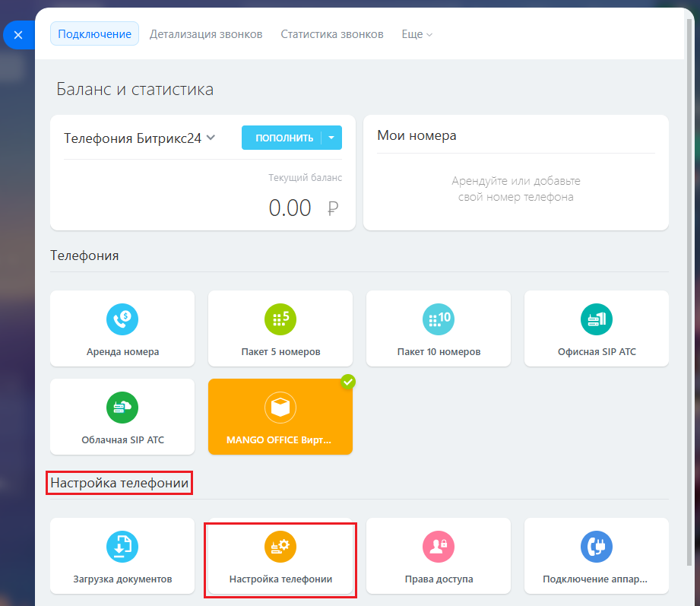Click the Арендуйте или добавьте свой номер text
The image size is (700, 606).
pos(515,189)
